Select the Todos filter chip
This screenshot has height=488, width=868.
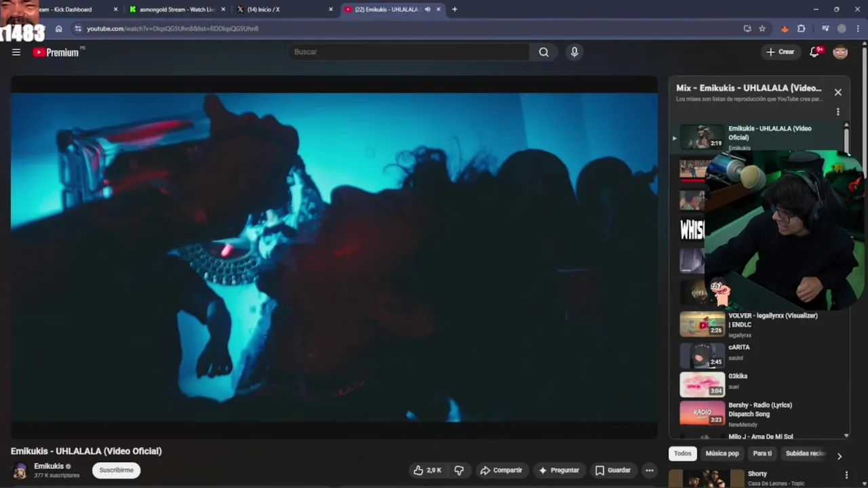coord(683,453)
